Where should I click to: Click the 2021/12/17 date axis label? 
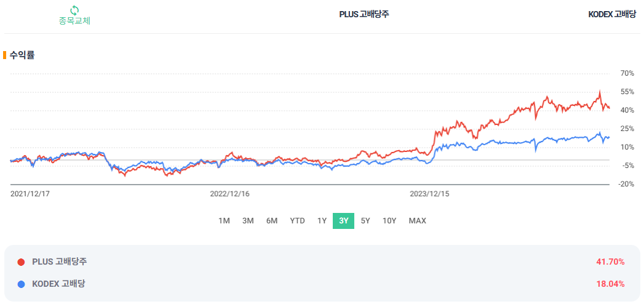[30, 193]
